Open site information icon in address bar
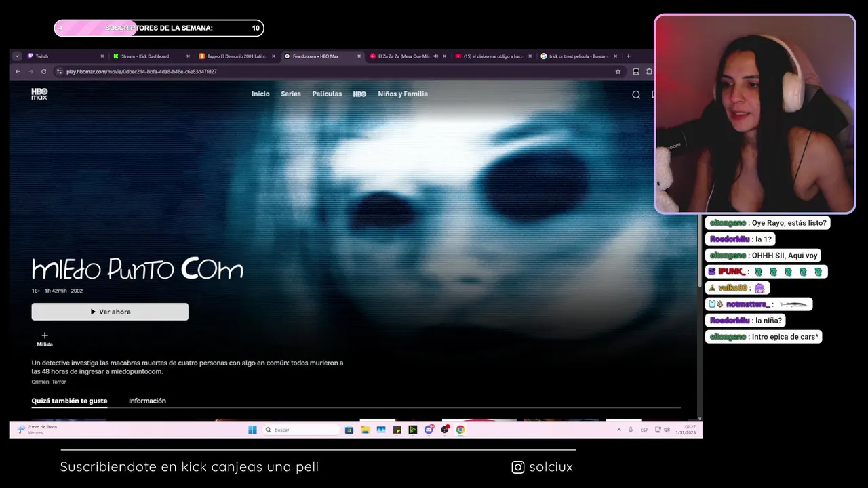Image resolution: width=868 pixels, height=488 pixels. [60, 71]
